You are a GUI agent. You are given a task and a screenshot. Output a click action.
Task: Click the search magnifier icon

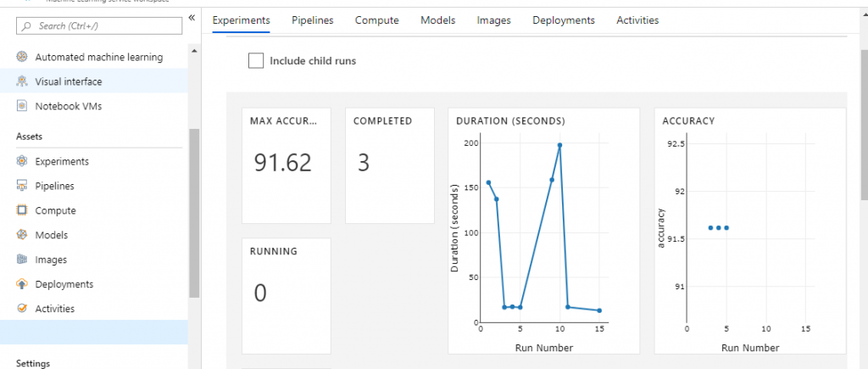pos(27,26)
